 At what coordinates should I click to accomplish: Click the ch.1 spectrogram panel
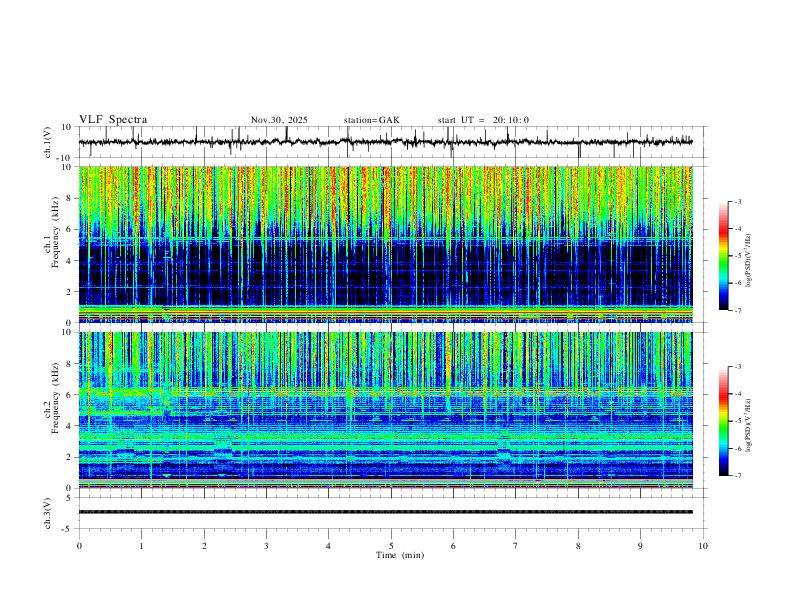coord(385,244)
